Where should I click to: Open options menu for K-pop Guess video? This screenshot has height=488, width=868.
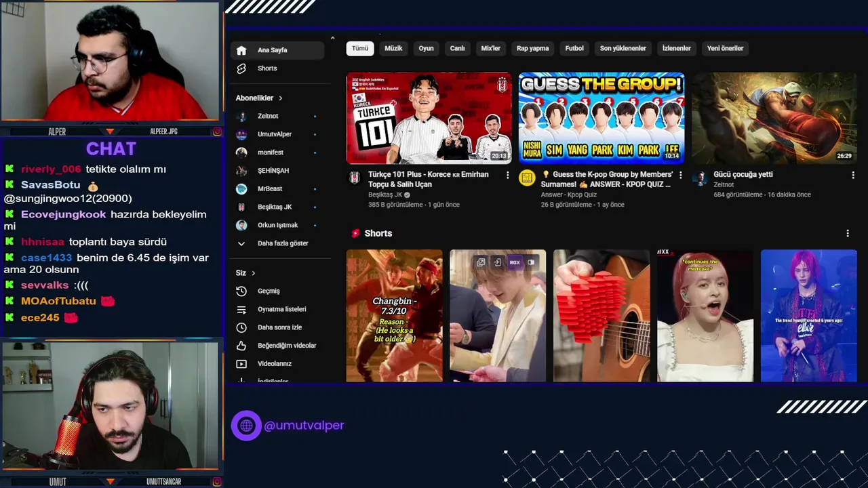[680, 175]
